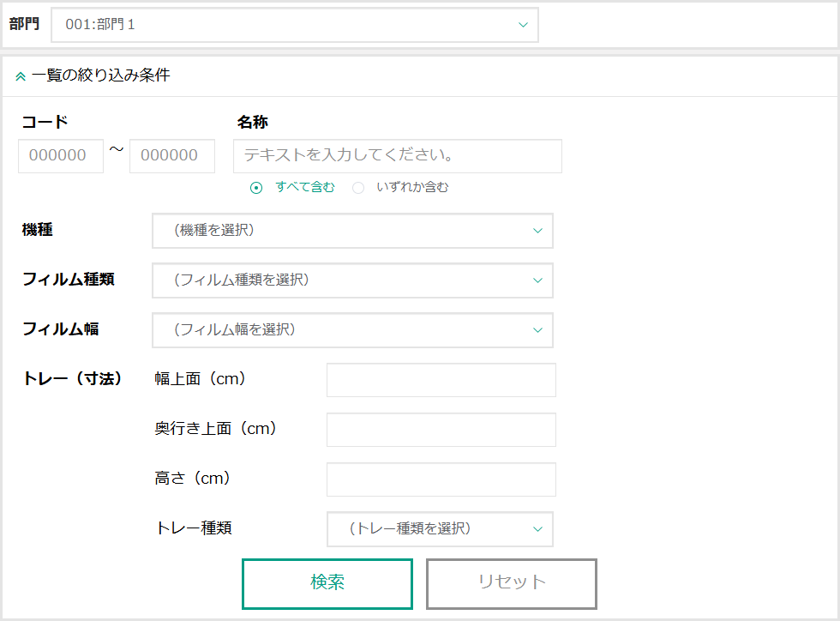Viewport: 840px width, 621px height.
Task: Click the chevron arrow in 部門 selector
Action: coord(523,25)
